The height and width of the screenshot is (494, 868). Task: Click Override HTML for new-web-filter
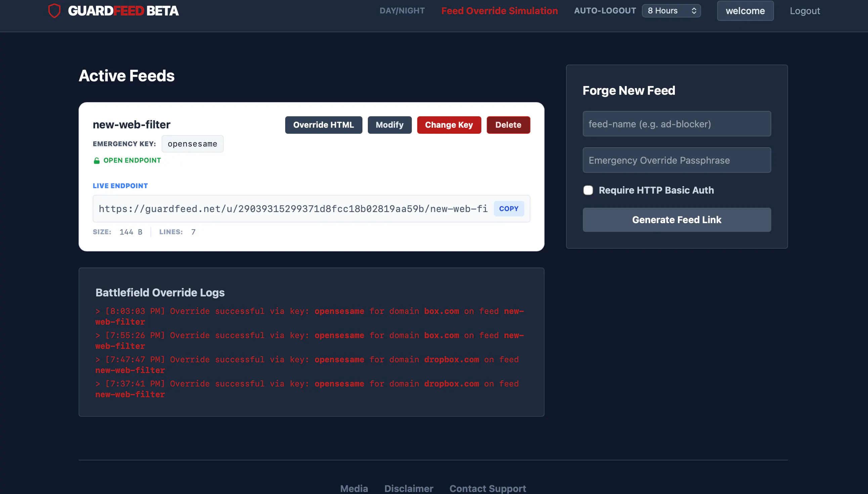click(x=323, y=125)
